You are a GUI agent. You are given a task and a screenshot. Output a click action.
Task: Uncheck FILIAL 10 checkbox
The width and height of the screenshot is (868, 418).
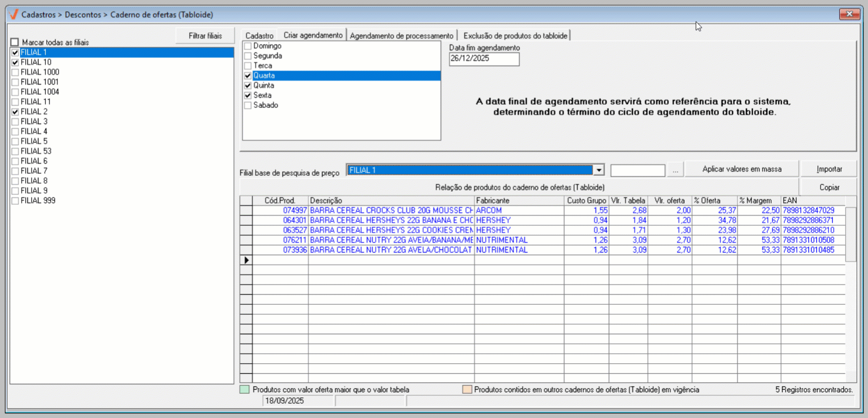(x=15, y=62)
